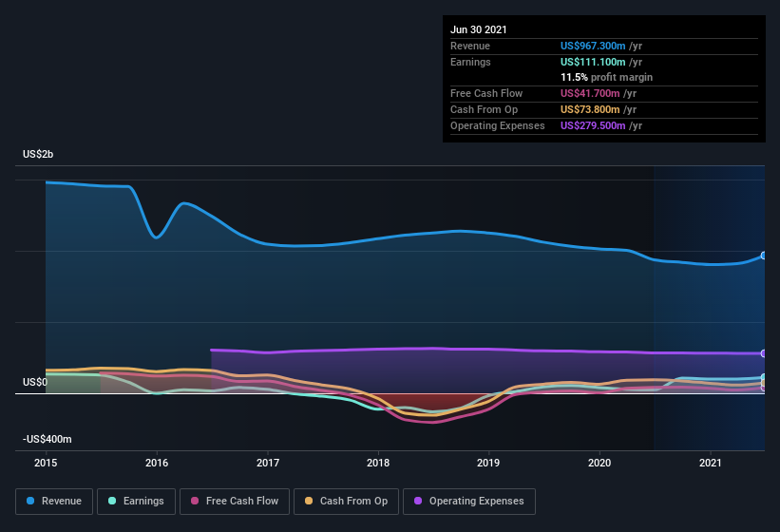Toggle the Free Cash Flow legend button
Image resolution: width=780 pixels, height=532 pixels.
click(235, 502)
